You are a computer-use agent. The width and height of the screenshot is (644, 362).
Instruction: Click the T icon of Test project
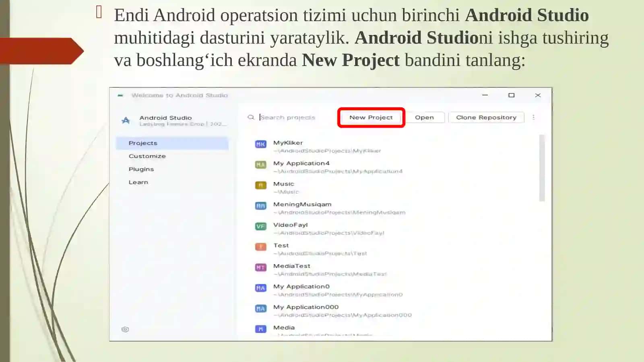(x=261, y=247)
